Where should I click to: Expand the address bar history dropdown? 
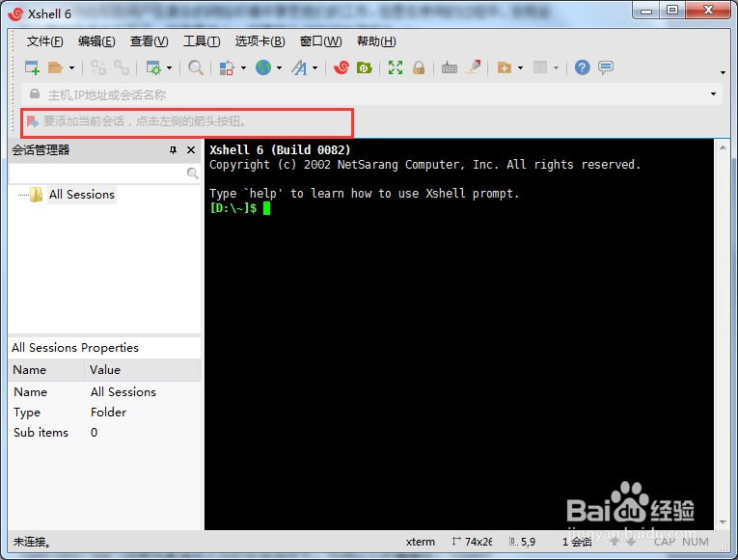tap(713, 94)
